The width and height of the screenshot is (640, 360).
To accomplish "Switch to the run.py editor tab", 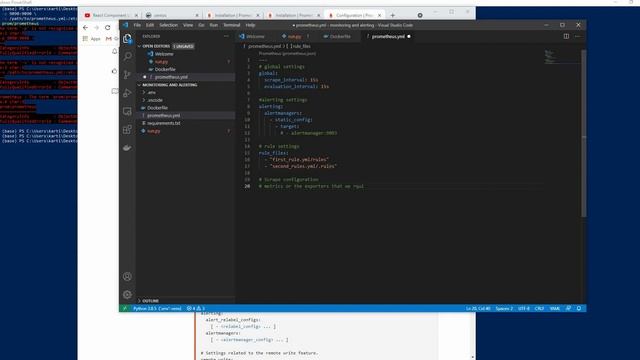I will (294, 36).
